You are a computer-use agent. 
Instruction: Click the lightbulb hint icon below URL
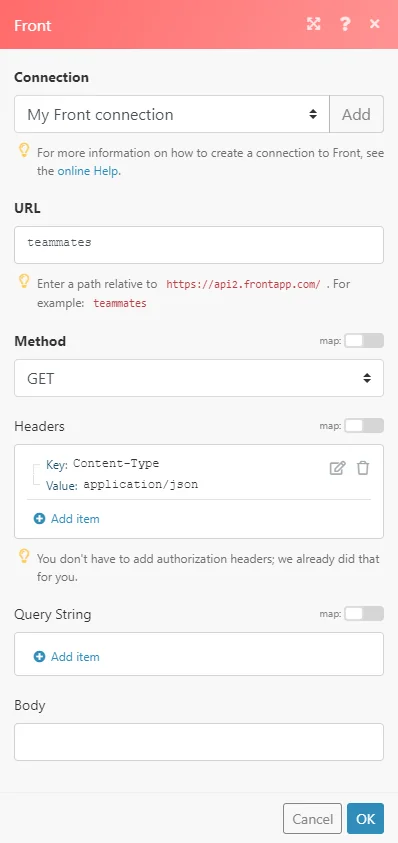[x=24, y=281]
